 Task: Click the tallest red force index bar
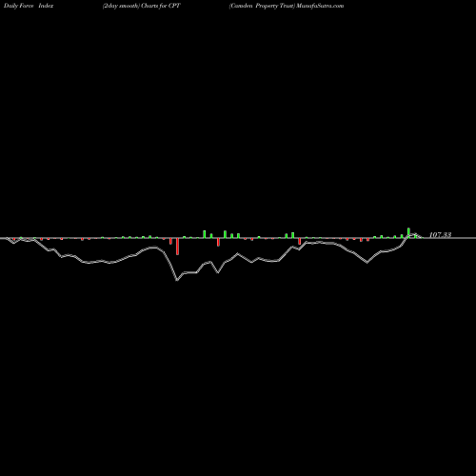coord(177,247)
